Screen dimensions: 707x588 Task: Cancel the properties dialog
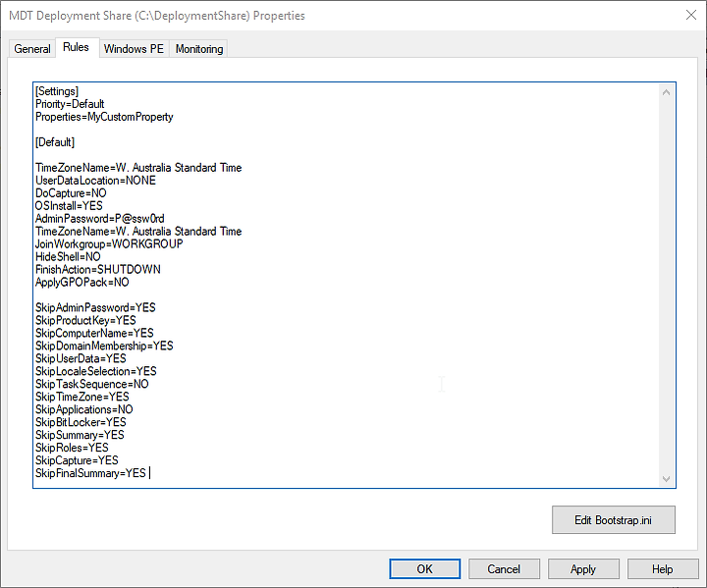[x=504, y=569]
